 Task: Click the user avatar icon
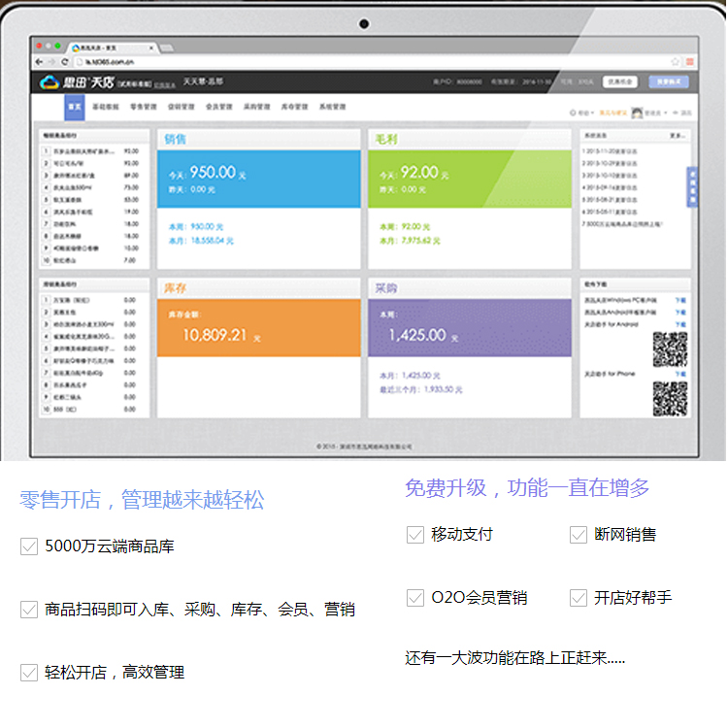tap(637, 113)
